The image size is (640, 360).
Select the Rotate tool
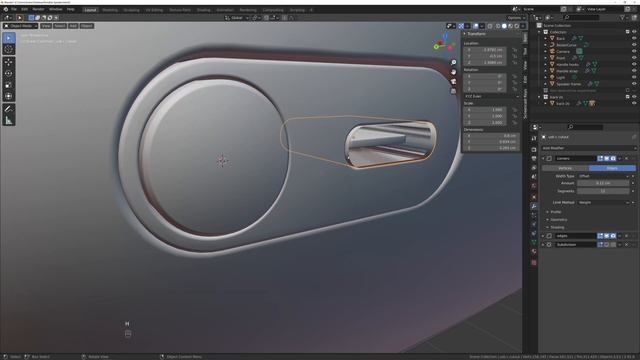9,73
